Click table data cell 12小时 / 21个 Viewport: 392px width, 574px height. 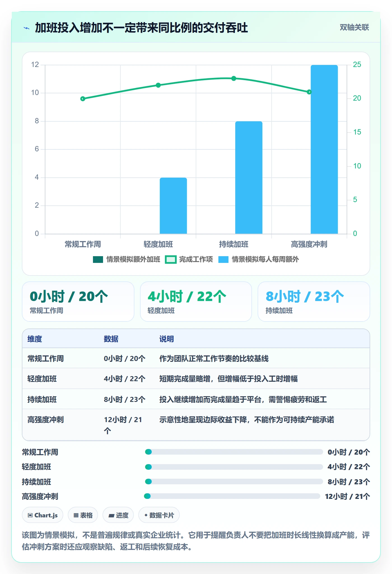(x=123, y=425)
